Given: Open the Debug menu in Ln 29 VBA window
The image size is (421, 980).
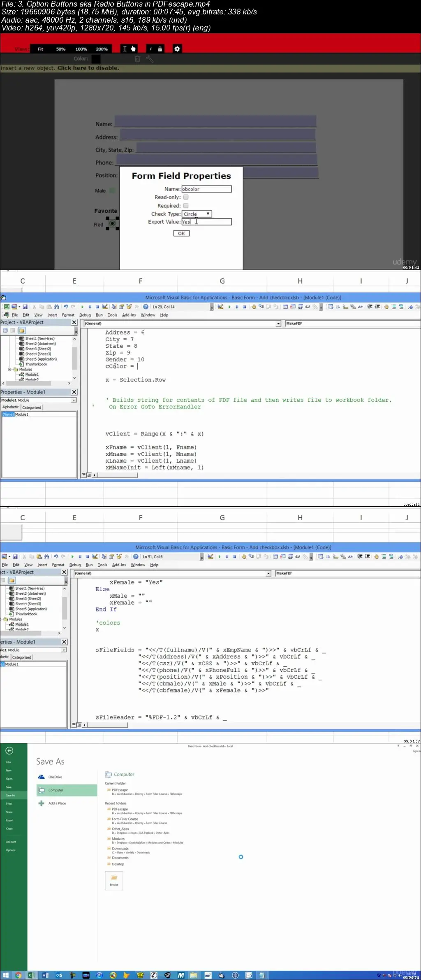Looking at the screenshot, I should (x=85, y=315).
